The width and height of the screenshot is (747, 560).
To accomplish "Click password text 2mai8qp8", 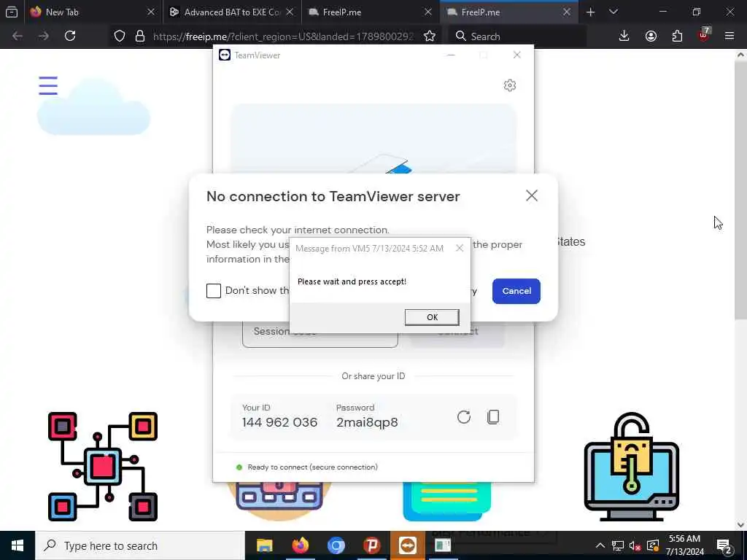I will coord(367,422).
